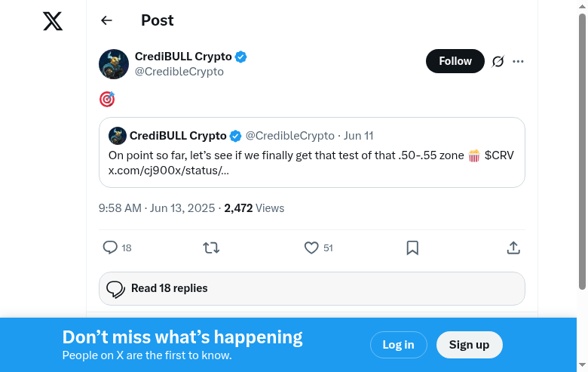Open the x.com/cj900x/status link
The image size is (588, 372).
point(169,171)
